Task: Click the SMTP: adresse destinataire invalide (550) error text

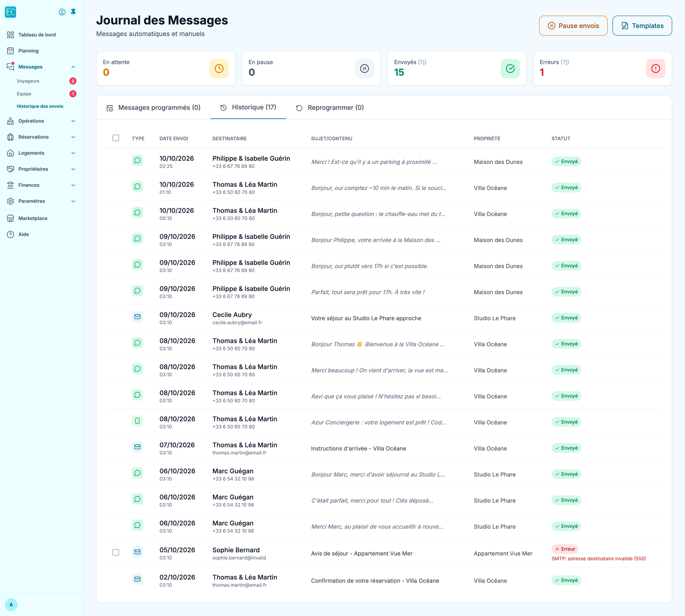Action: click(x=599, y=558)
